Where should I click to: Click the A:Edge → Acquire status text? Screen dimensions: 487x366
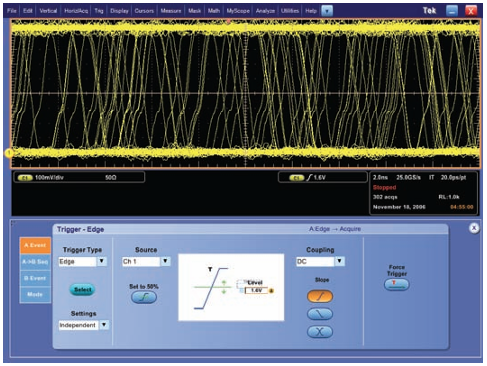335,229
